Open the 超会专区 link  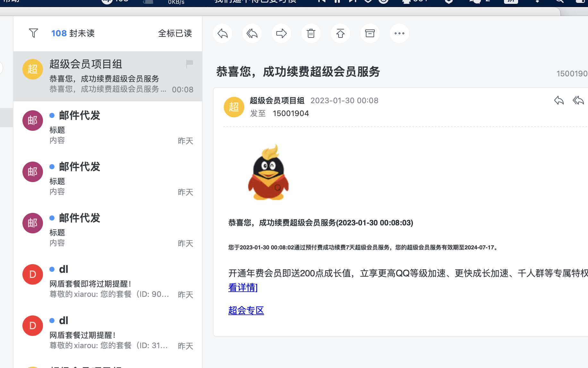click(x=246, y=310)
